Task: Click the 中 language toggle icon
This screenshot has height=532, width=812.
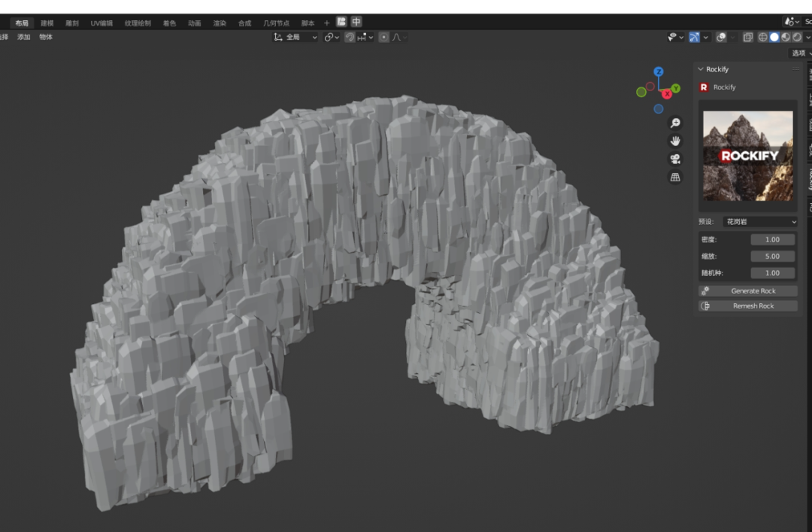Action: point(356,22)
